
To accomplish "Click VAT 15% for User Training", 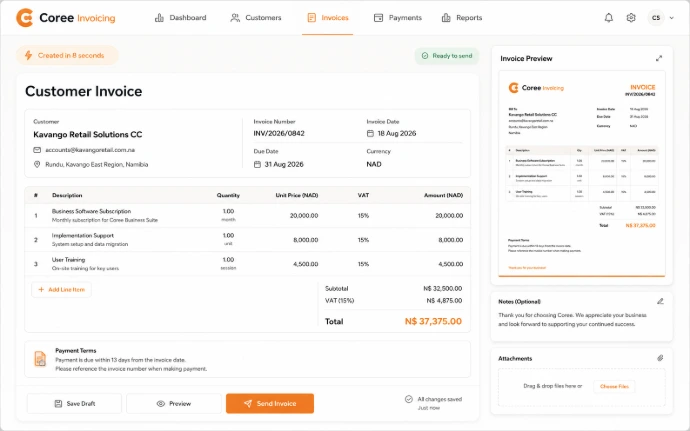I will pyautogui.click(x=363, y=264).
